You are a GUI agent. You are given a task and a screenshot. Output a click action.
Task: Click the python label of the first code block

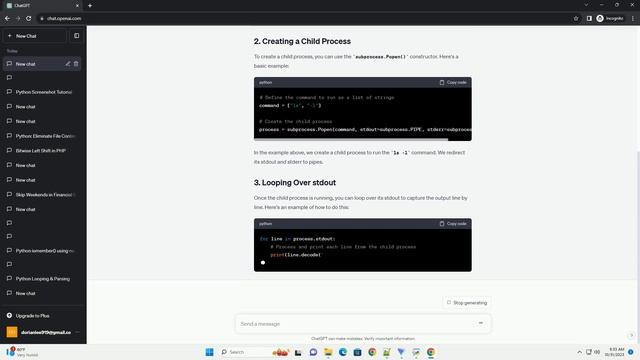point(265,82)
